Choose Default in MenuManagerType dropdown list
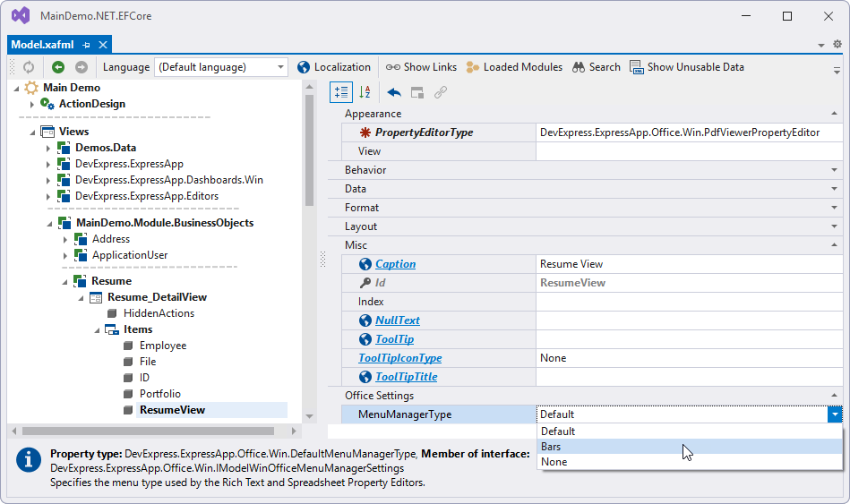Screen dimensions: 850x504 coord(690,431)
